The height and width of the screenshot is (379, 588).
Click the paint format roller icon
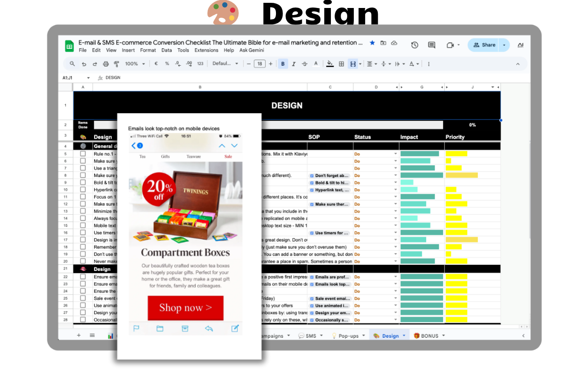(116, 64)
